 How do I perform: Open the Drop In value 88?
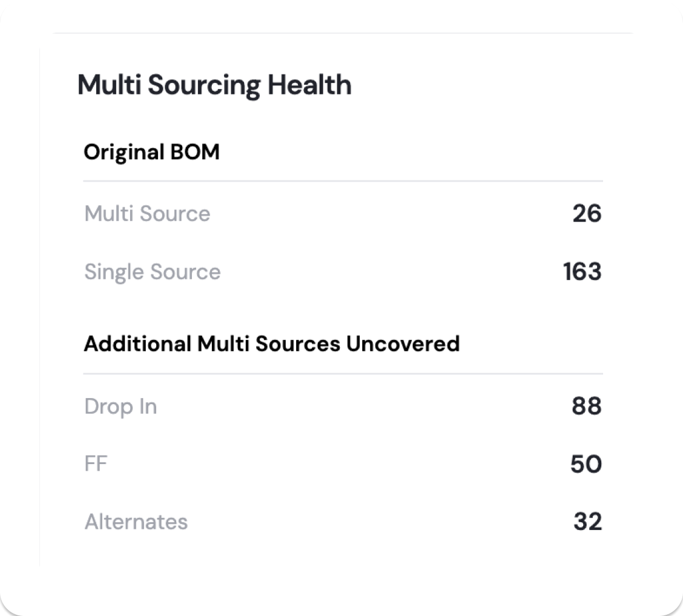pos(586,406)
